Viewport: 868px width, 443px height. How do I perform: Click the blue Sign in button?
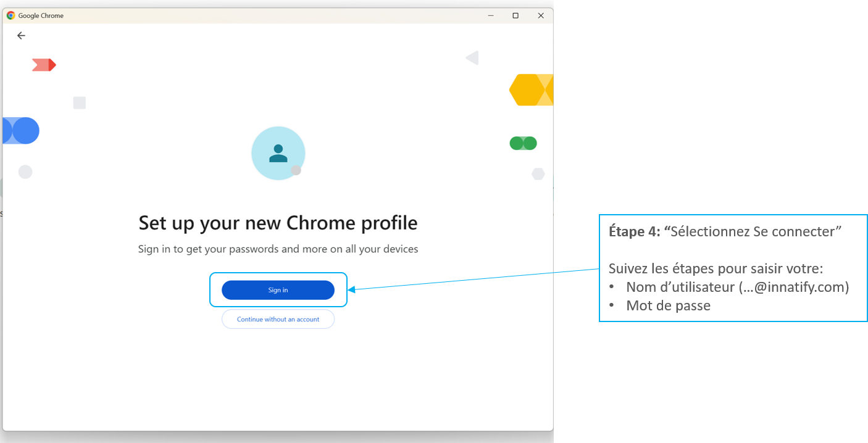point(278,290)
